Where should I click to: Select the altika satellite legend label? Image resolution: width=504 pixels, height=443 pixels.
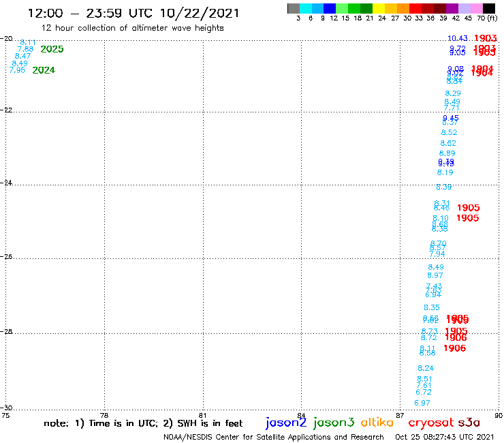click(377, 423)
